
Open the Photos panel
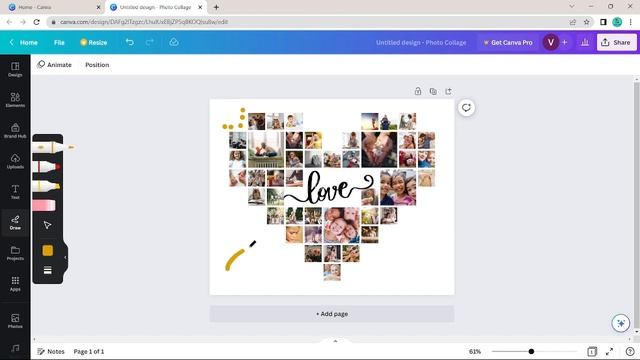click(x=15, y=321)
